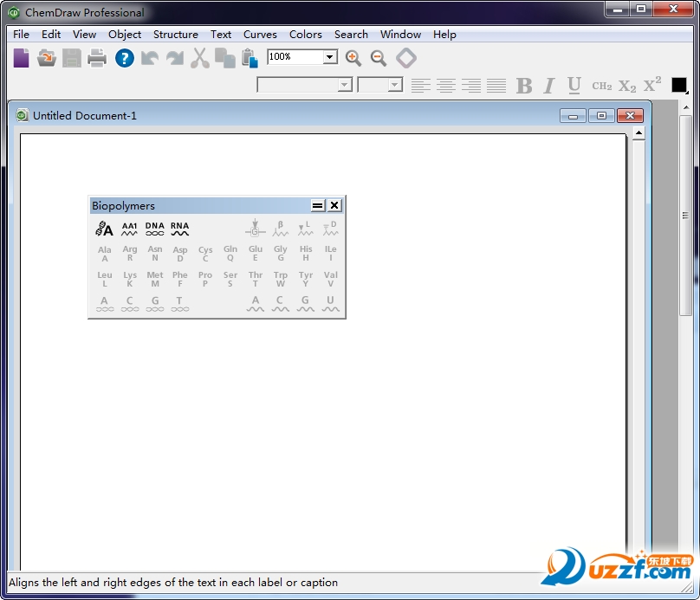Set justified text alignment

click(x=496, y=86)
